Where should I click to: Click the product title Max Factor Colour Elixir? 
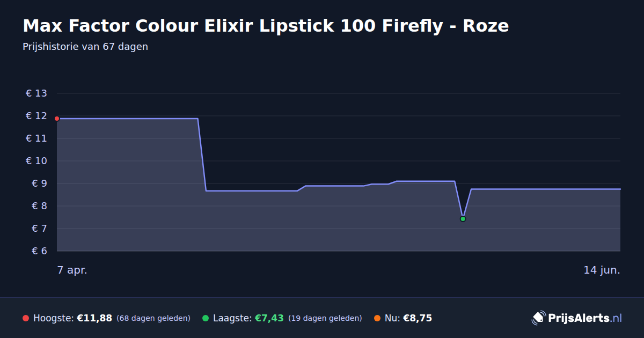click(x=266, y=26)
